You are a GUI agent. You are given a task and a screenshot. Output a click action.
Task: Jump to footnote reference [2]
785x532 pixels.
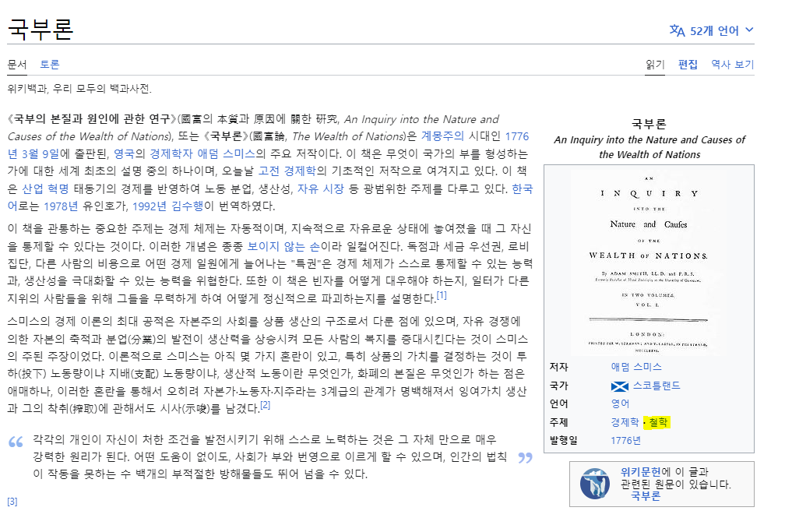pyautogui.click(x=265, y=405)
